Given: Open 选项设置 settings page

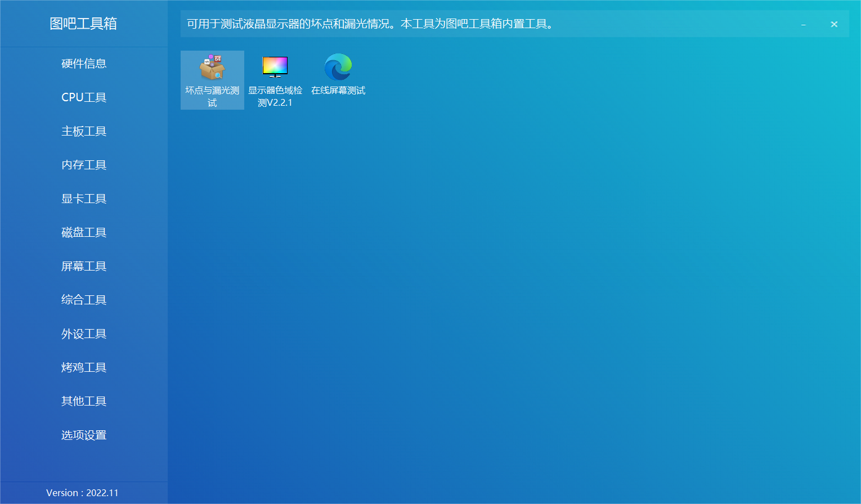Looking at the screenshot, I should [84, 435].
